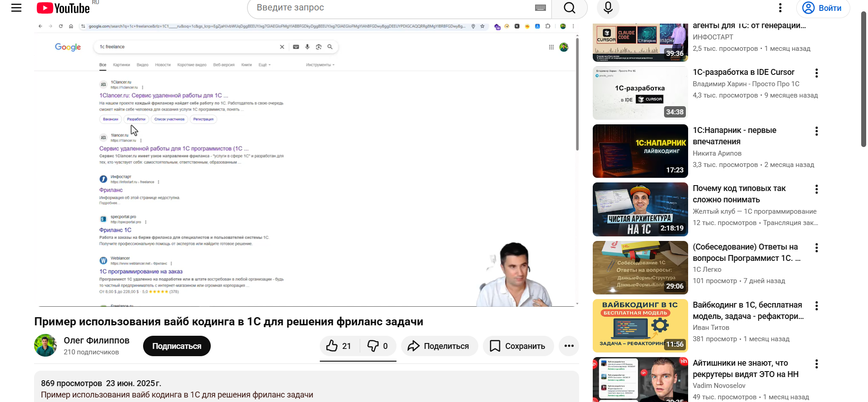Click the Подписаться subscribe button
This screenshot has height=402, width=868.
pyautogui.click(x=177, y=346)
